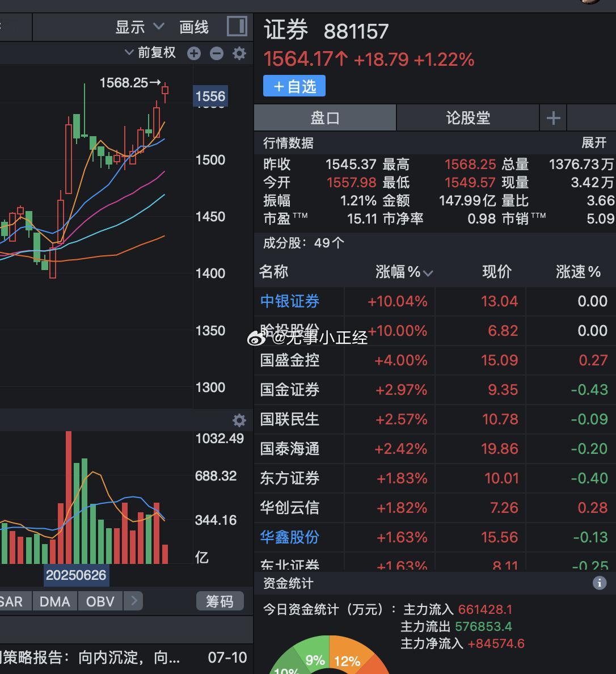Click 中银证券 change +10.04%
The width and height of the screenshot is (616, 674).
(x=398, y=301)
